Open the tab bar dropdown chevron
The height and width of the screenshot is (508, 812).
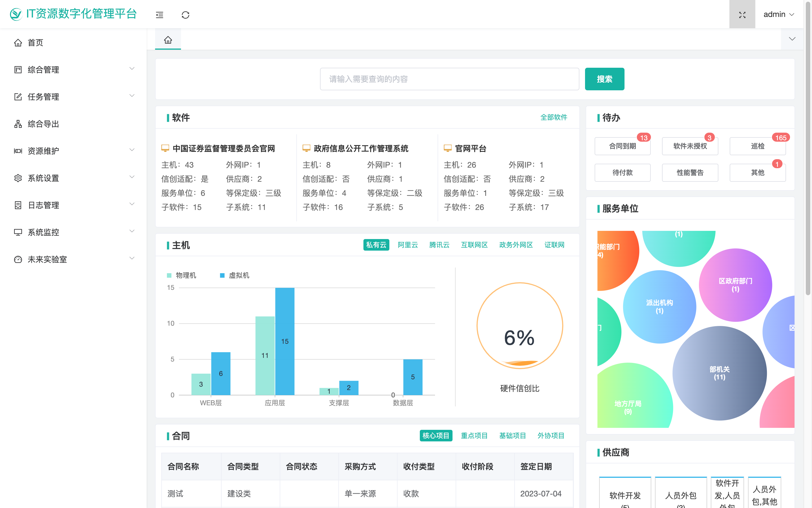pyautogui.click(x=792, y=39)
